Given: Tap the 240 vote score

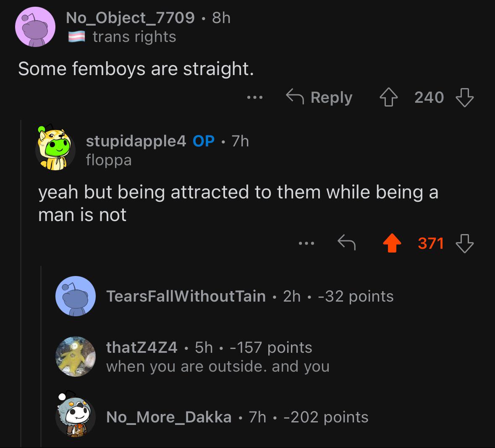Looking at the screenshot, I should click(429, 98).
